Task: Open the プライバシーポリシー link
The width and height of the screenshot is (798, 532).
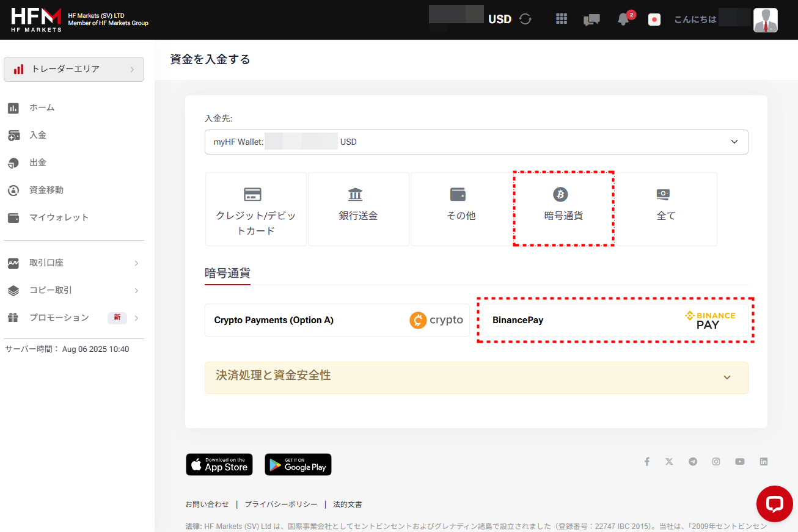Action: 281,505
